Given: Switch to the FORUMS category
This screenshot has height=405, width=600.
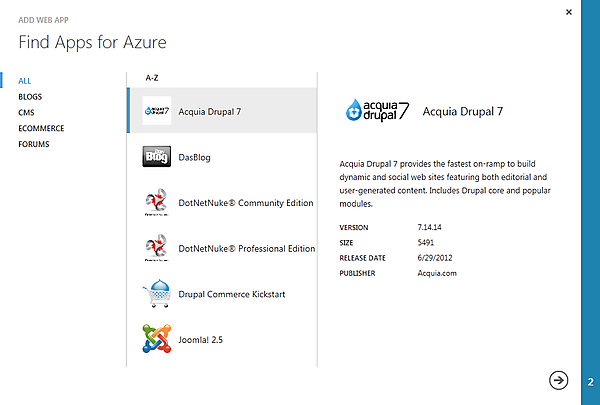Looking at the screenshot, I should click(x=33, y=144).
